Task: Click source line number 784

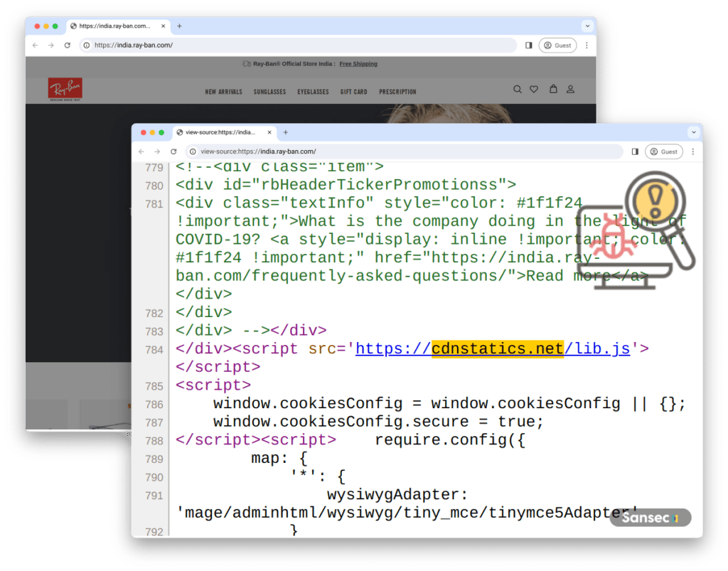Action: tap(154, 350)
